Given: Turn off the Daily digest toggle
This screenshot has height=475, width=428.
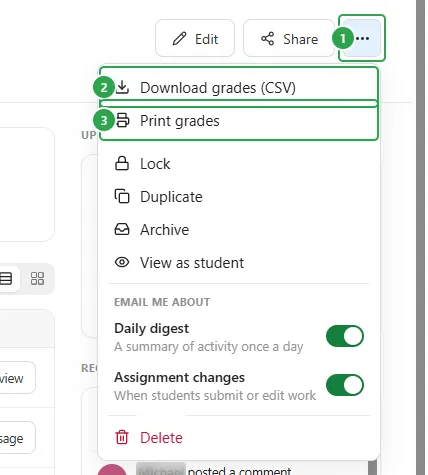Looking at the screenshot, I should pyautogui.click(x=345, y=336).
